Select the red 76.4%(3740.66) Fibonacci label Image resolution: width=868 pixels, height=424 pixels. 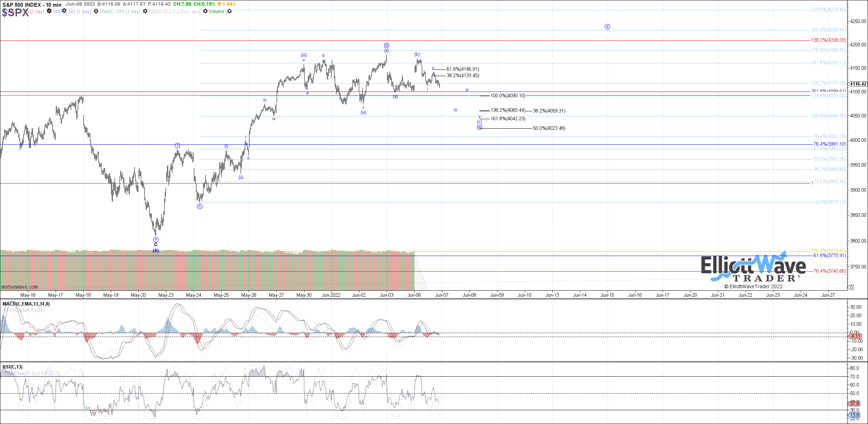829,271
